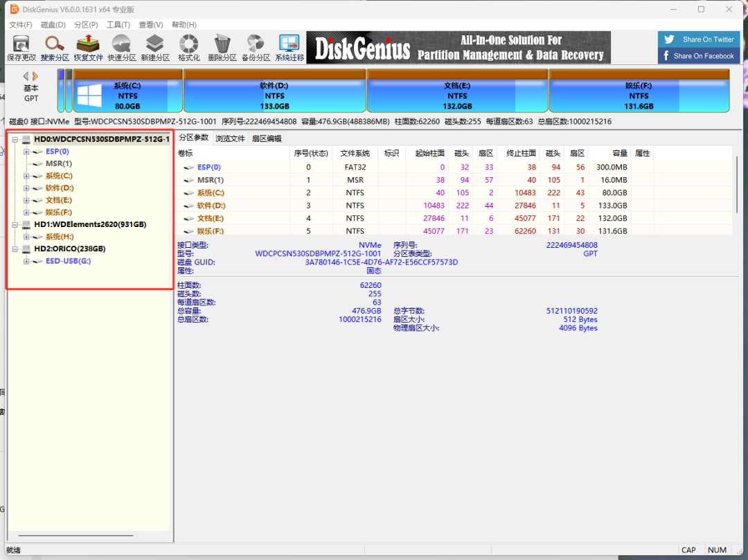Click the Facebook logo icon
Viewport: 748px width, 560px height.
(666, 56)
